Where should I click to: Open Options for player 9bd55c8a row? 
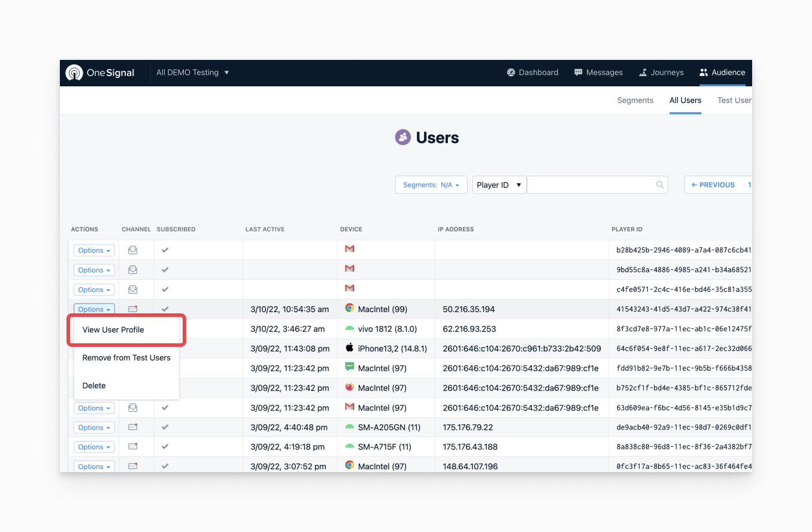coord(94,270)
